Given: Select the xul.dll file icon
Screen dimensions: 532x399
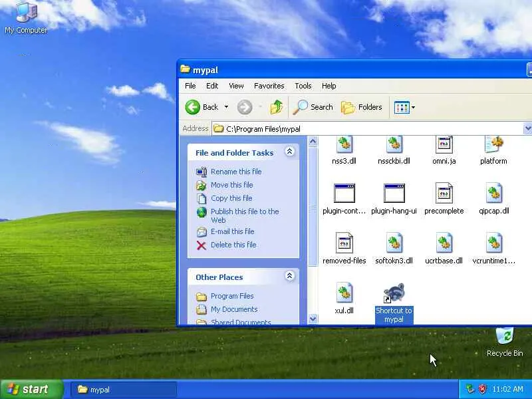Looking at the screenshot, I should [344, 293].
